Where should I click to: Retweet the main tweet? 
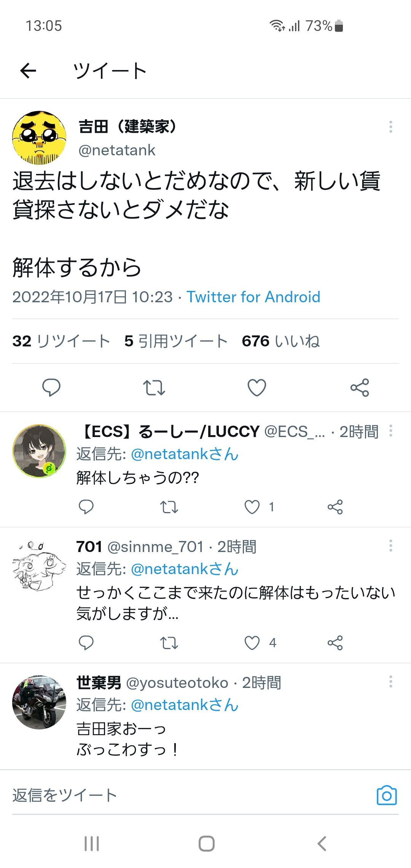[154, 388]
